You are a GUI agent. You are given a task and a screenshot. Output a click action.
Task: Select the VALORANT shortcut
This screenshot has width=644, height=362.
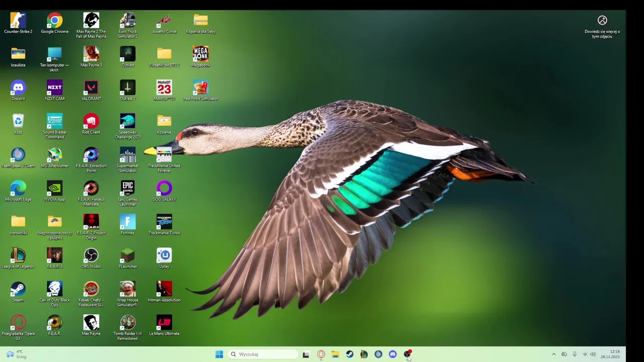tap(91, 90)
